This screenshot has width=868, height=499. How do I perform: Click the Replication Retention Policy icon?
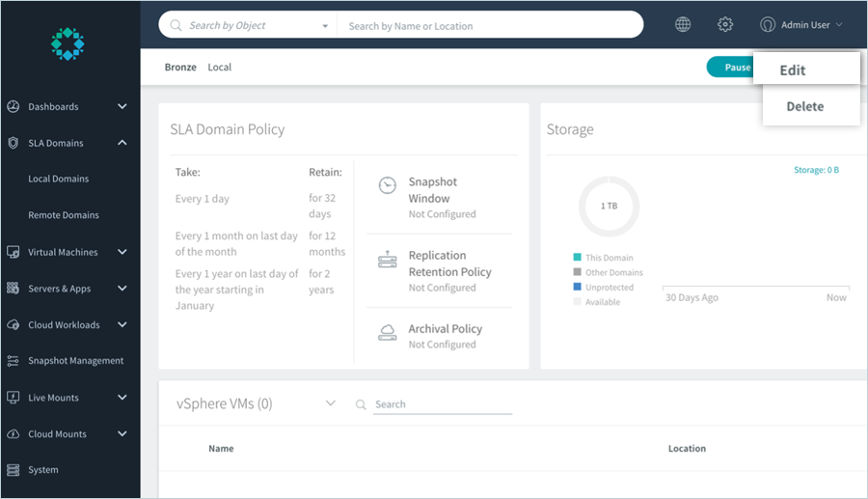(x=388, y=260)
